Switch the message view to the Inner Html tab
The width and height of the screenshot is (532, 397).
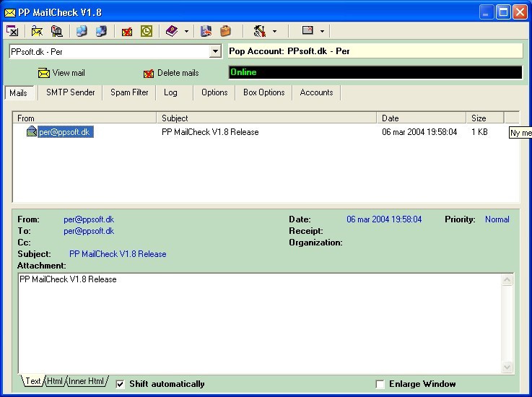86,381
